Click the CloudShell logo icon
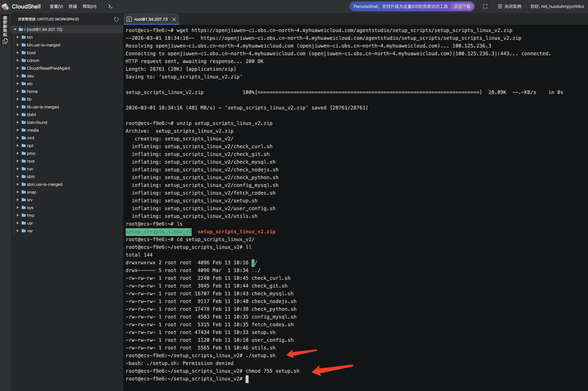Viewport: 588px width, 391px height. (6, 6)
